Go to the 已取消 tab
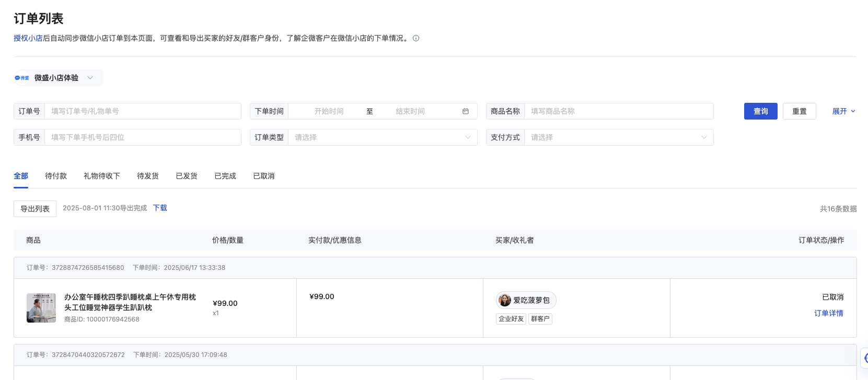This screenshot has height=380, width=868. pos(264,176)
